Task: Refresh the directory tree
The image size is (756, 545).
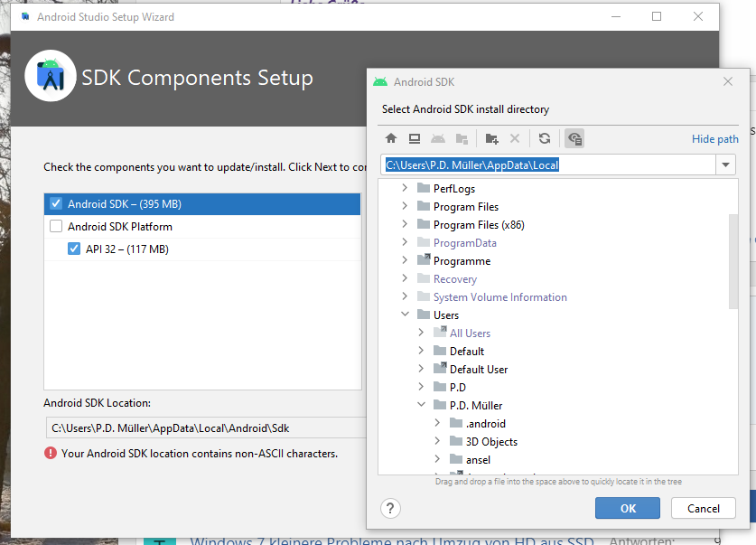Action: (x=545, y=139)
